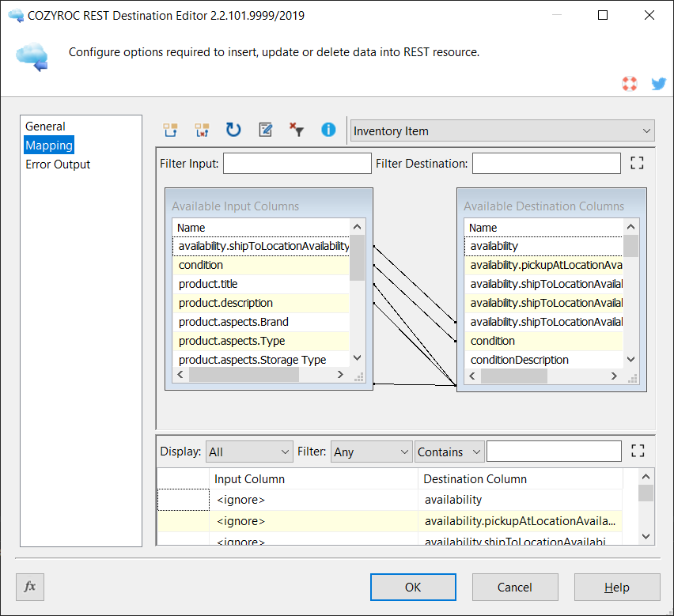Click the Cancel button
This screenshot has height=616, width=674.
tap(515, 588)
